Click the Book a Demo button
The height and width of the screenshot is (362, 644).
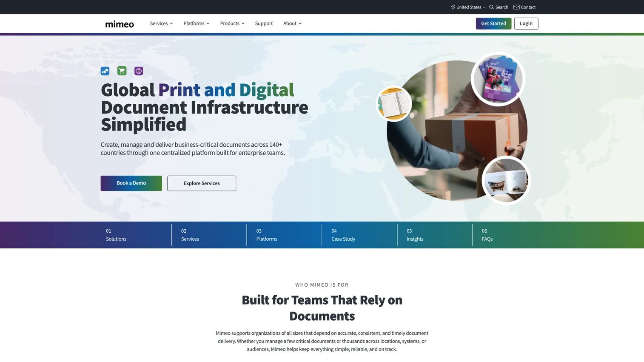click(x=131, y=183)
